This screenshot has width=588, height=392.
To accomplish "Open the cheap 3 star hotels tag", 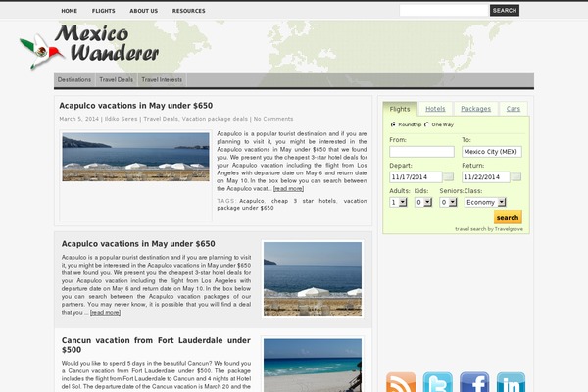I will coord(304,201).
